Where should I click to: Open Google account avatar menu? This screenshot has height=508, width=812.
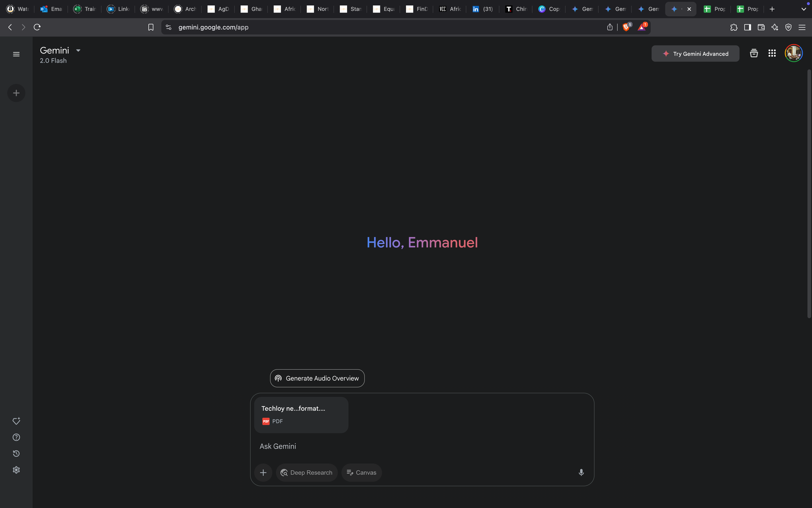coord(793,53)
